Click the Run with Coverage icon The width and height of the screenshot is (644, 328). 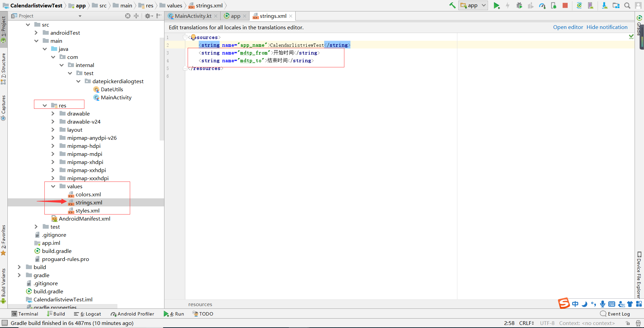(x=531, y=5)
